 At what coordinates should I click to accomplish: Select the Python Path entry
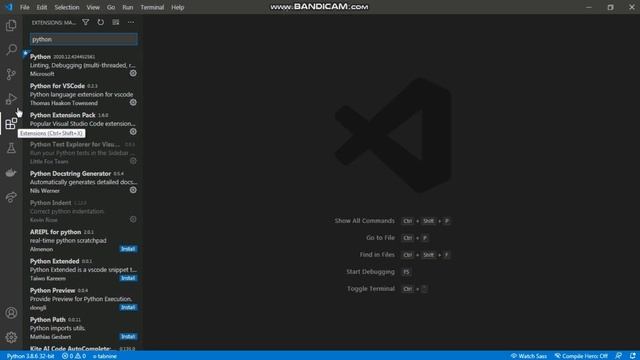(82, 328)
